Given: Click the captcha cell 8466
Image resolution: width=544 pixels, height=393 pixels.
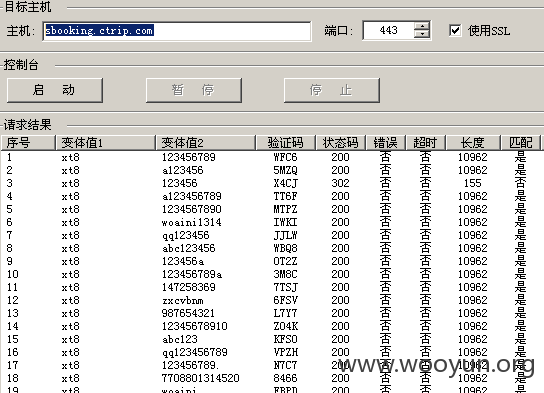Looking at the screenshot, I should coord(285,378).
